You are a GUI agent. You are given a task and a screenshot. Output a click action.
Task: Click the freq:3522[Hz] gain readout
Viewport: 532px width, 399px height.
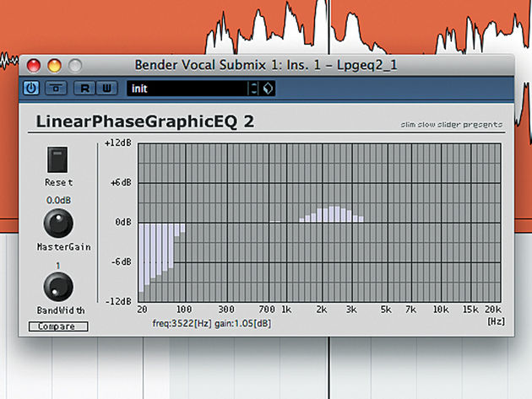(x=212, y=323)
